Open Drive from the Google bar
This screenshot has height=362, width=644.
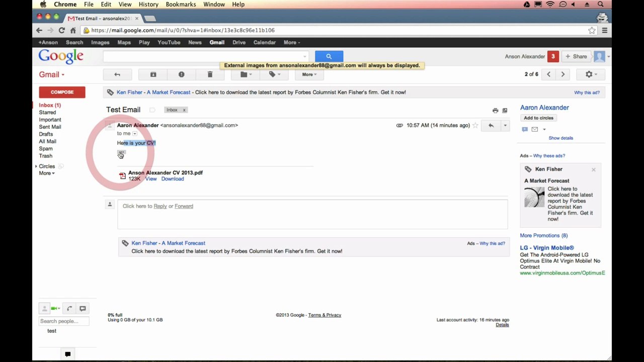[239, 43]
